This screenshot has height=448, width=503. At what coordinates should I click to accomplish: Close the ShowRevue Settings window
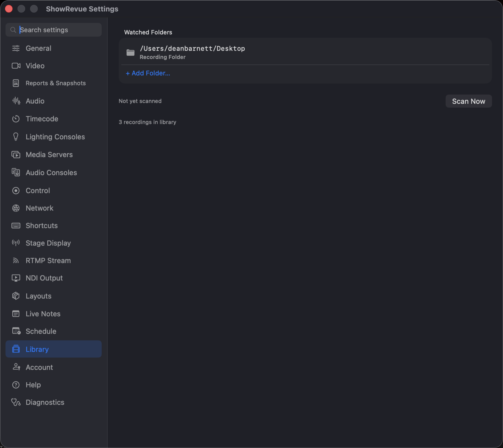[x=9, y=9]
